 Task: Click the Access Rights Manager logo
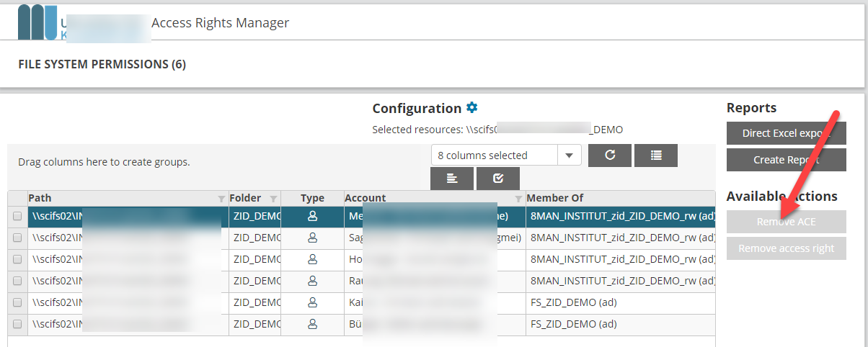tap(37, 22)
